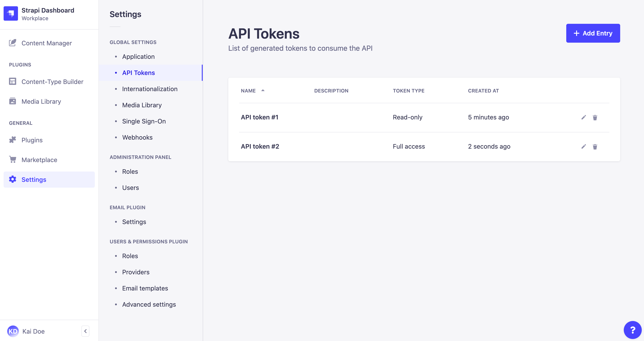644x341 pixels.
Task: Select the Content-Type Builder icon
Action: point(13,81)
